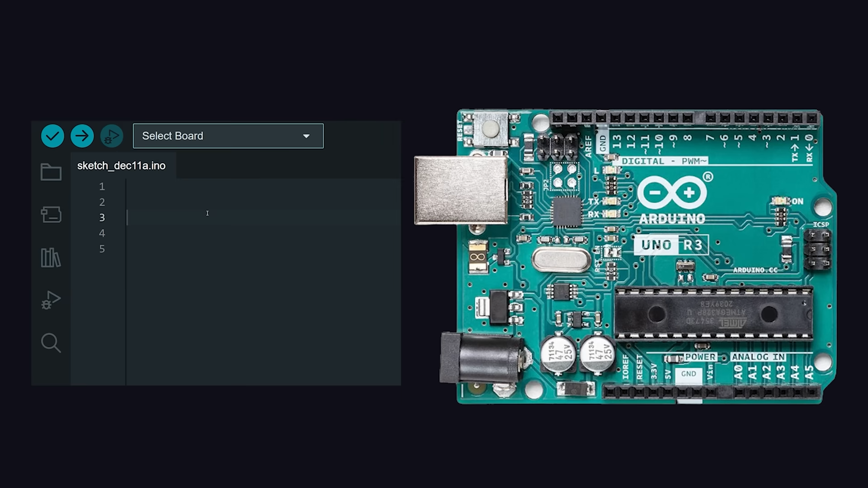The image size is (868, 488).
Task: Select the sketch_dec11a.ino filename label
Action: tap(121, 165)
